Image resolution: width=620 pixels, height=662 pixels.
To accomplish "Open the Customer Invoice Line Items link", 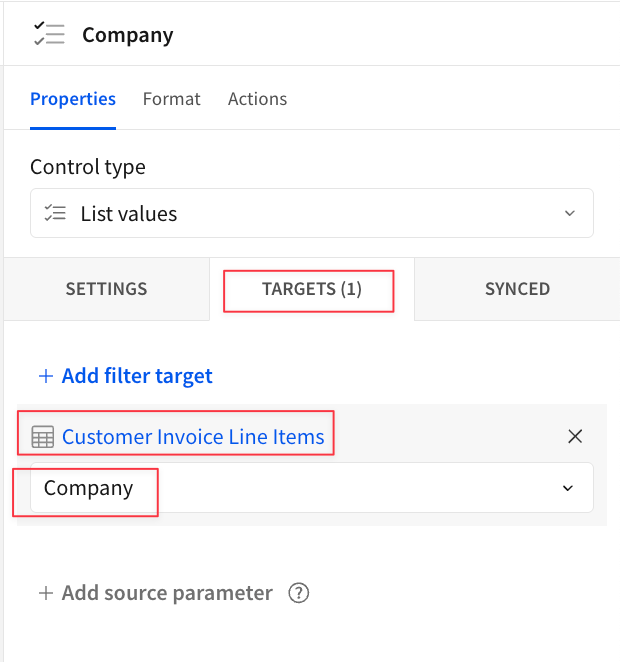I will click(193, 437).
